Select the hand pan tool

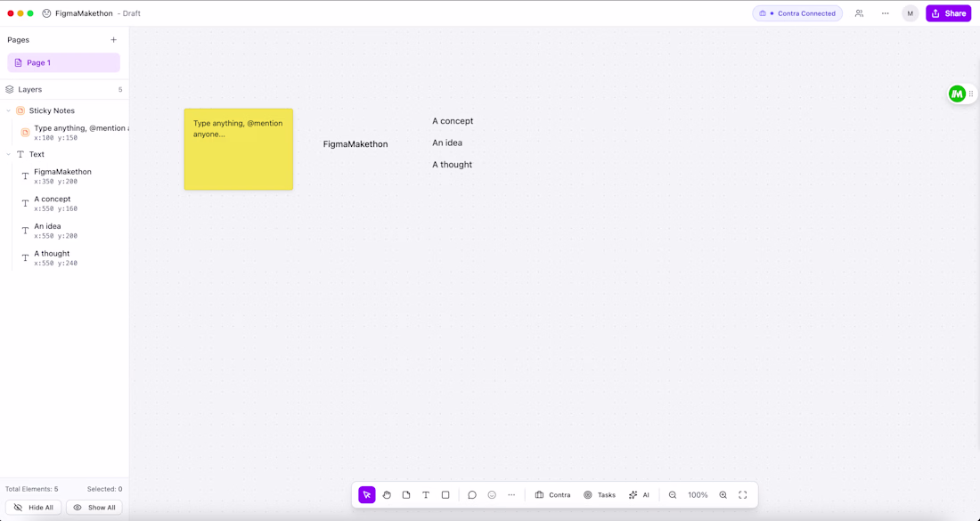tap(387, 495)
